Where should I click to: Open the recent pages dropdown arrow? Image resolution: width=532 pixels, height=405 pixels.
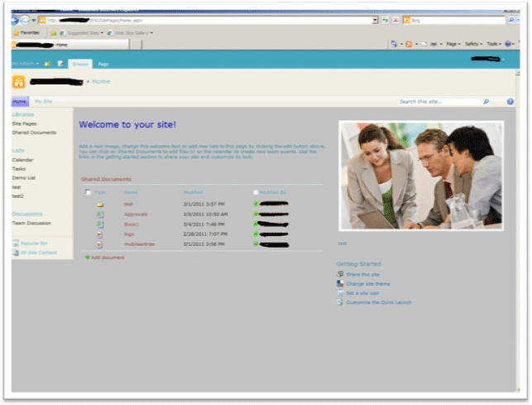click(x=34, y=21)
